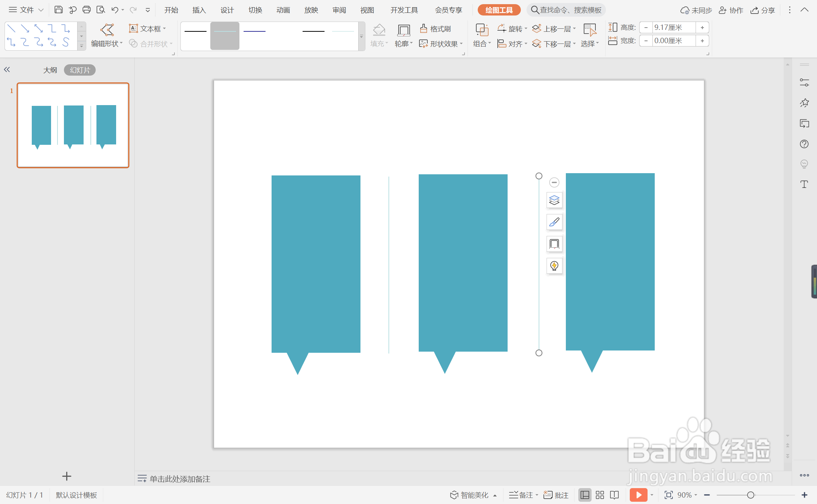Click the floating outline shape icon

(x=554, y=244)
